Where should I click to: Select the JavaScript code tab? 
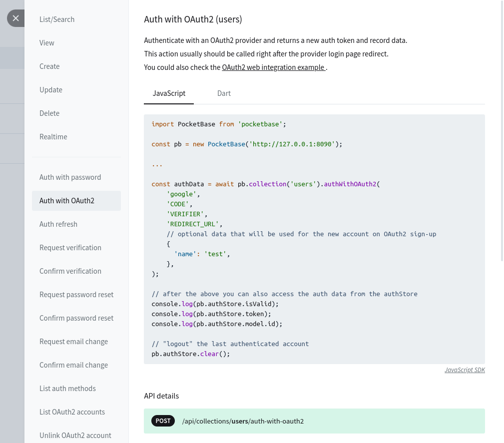coord(169,93)
